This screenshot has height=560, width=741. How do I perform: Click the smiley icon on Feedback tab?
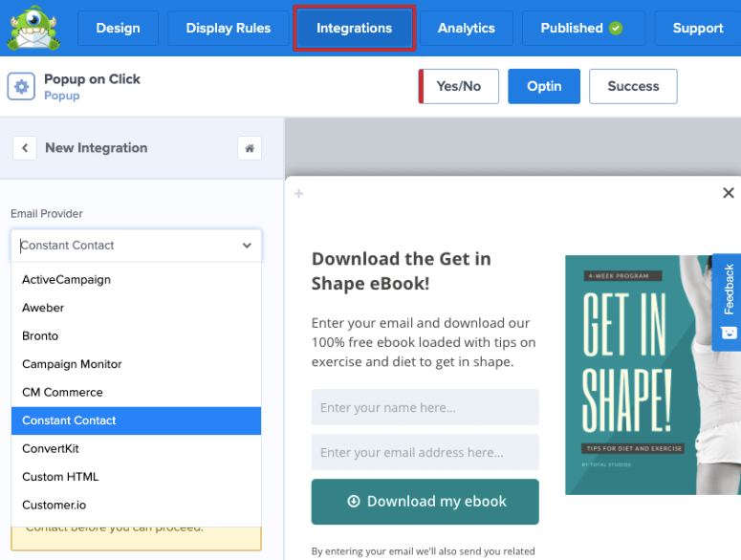tap(729, 333)
